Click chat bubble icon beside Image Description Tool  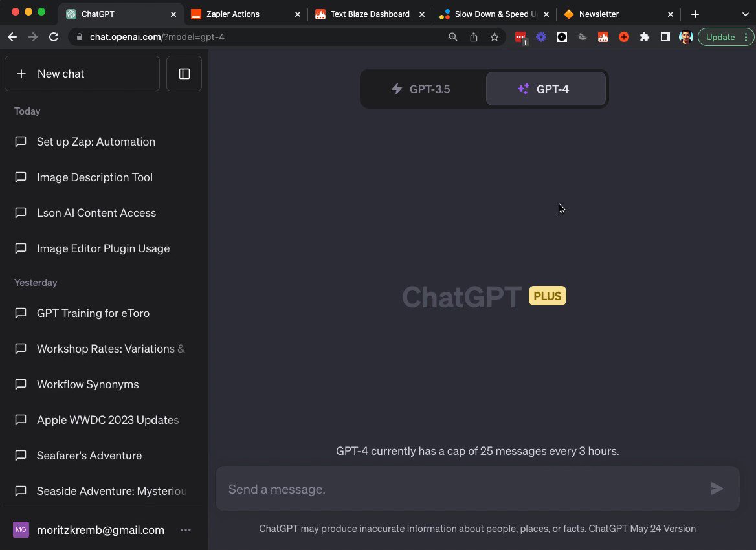[21, 177]
